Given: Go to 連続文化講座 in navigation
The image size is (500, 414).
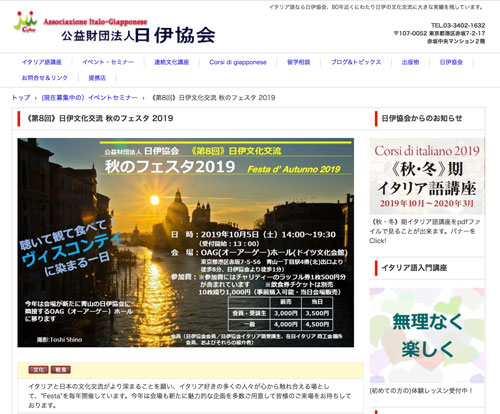Looking at the screenshot, I should pos(172,62).
